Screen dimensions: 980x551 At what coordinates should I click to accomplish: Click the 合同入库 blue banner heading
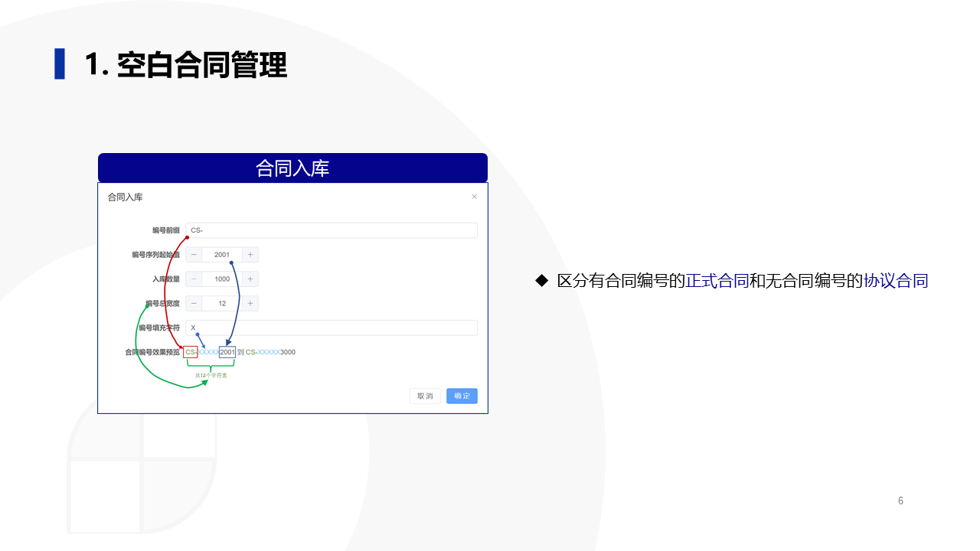292,168
